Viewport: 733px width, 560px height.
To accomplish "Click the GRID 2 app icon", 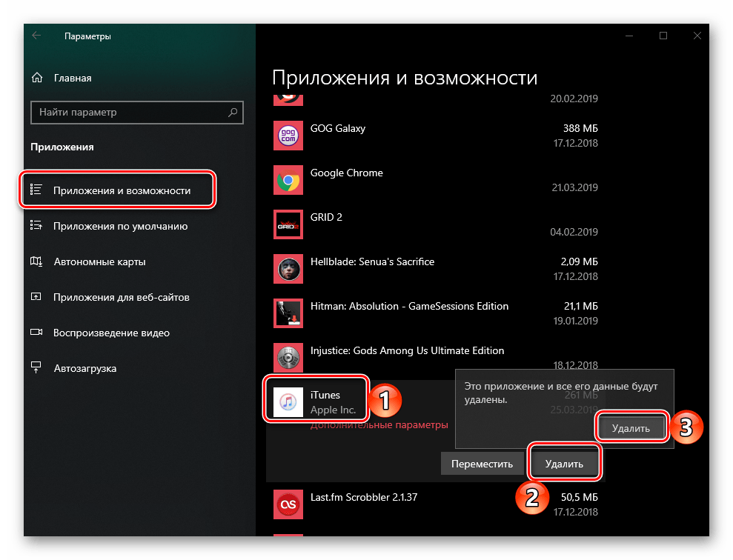I will tap(288, 224).
